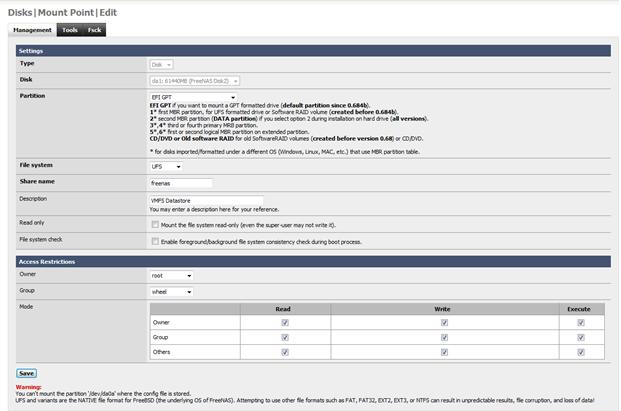
Task: Open the Owner dropdown
Action: click(x=170, y=275)
